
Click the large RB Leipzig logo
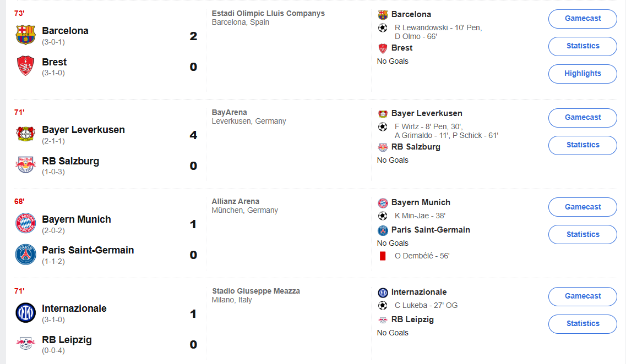click(26, 344)
